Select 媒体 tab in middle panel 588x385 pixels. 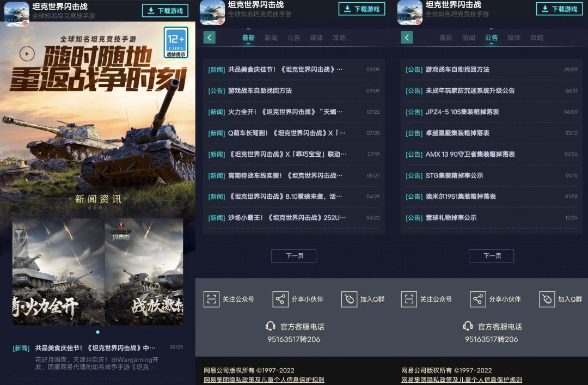[316, 38]
